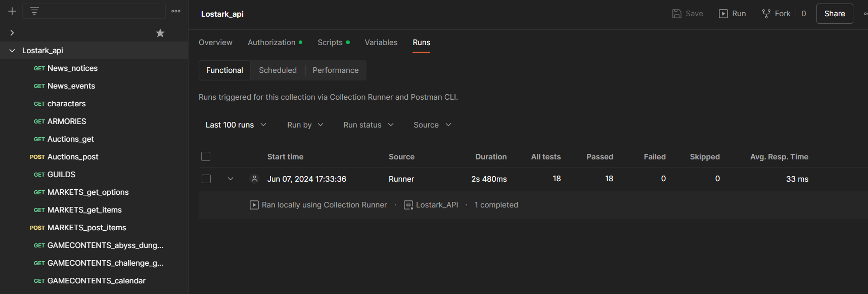The width and height of the screenshot is (868, 294).
Task: Click the Fork button label
Action: 783,14
